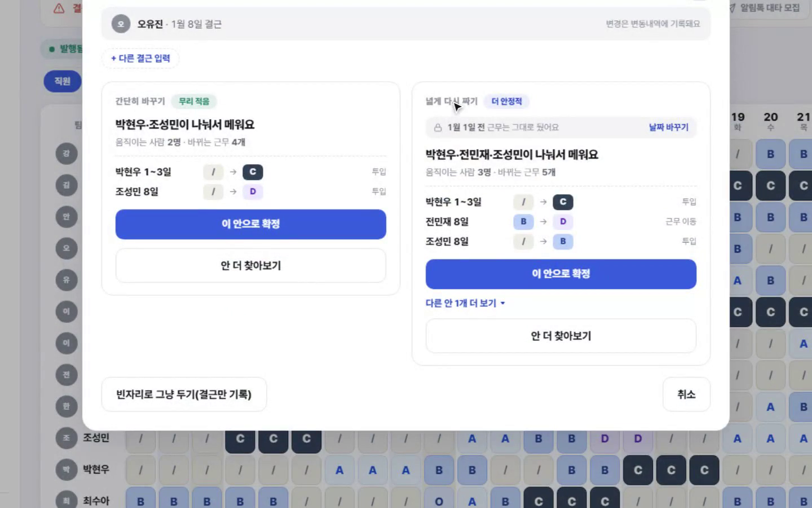Cancel the dialog with 취소
Viewport: 812px width, 508px height.
686,394
